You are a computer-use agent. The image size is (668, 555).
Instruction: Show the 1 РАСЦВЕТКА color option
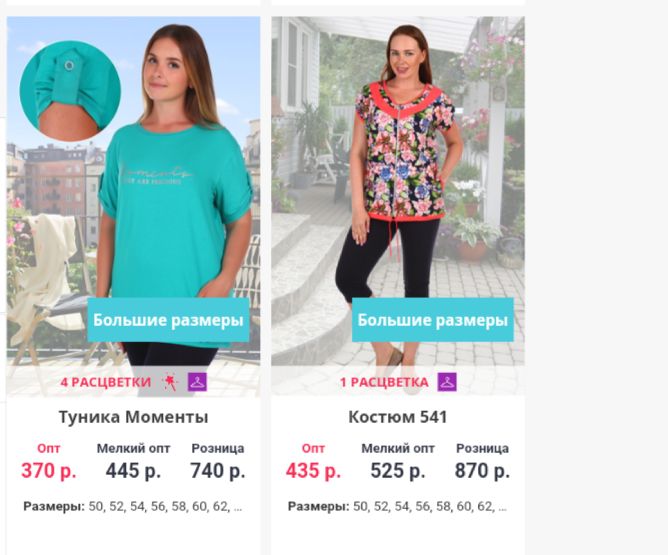click(x=384, y=382)
